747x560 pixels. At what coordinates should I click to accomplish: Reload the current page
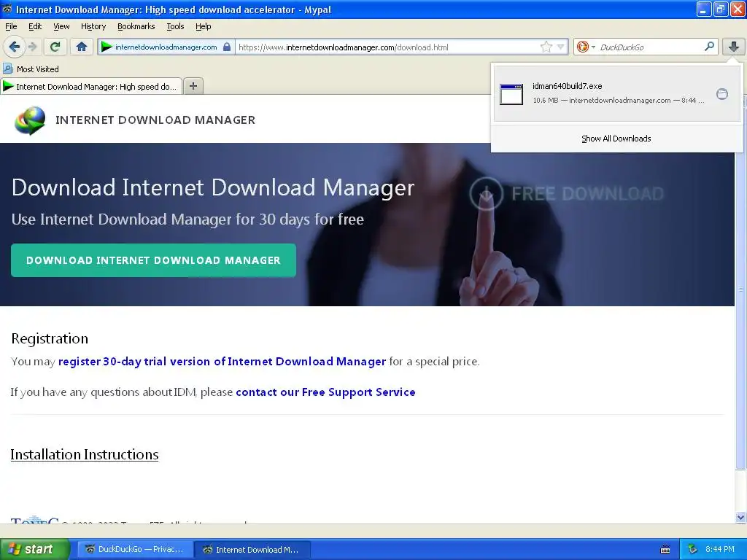coord(55,47)
